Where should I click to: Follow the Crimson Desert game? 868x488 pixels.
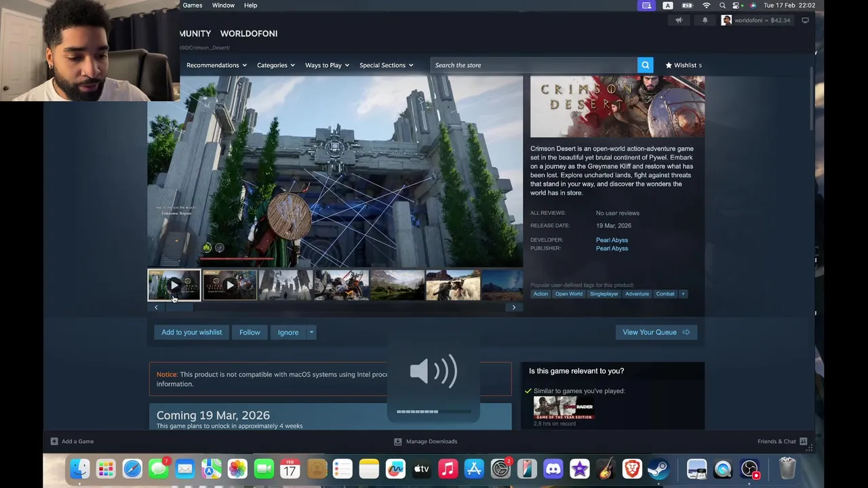click(x=250, y=332)
